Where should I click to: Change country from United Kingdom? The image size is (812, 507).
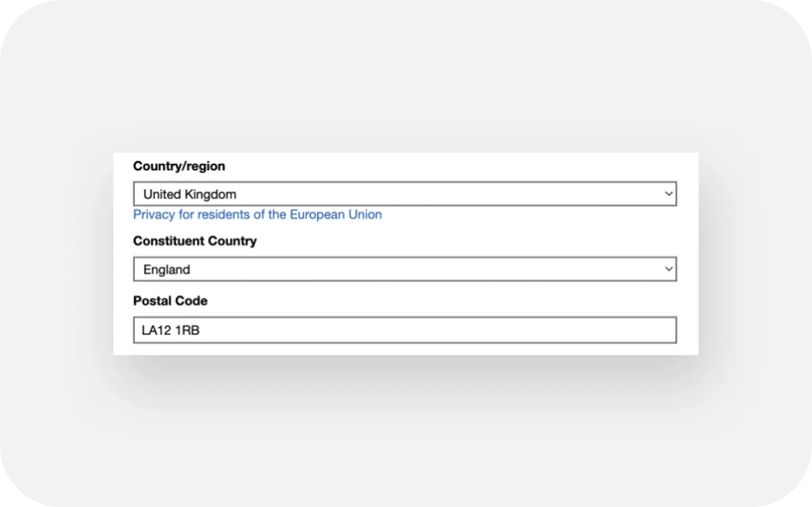tap(405, 194)
